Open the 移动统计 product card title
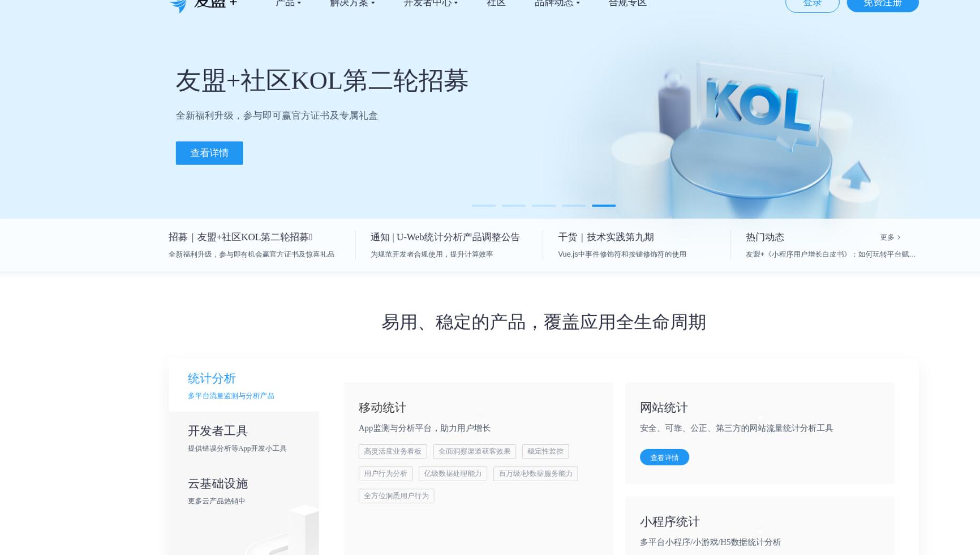 [382, 407]
